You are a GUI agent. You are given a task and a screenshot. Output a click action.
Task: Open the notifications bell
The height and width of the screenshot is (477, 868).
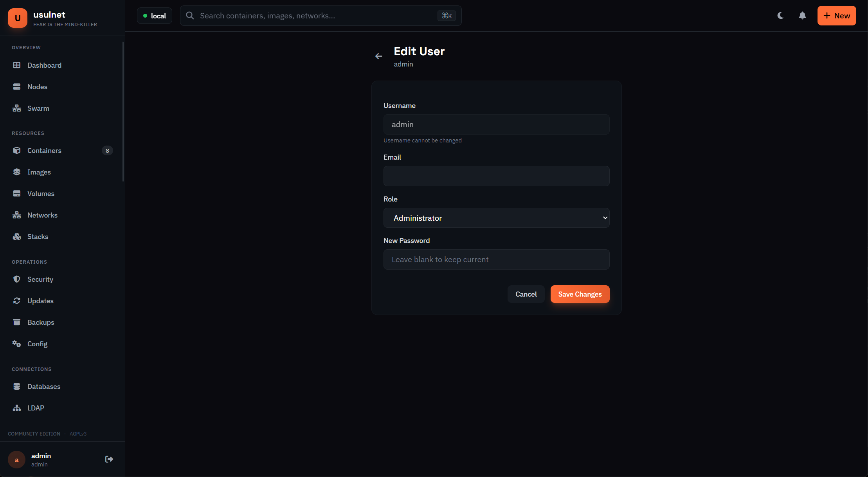[x=802, y=16]
